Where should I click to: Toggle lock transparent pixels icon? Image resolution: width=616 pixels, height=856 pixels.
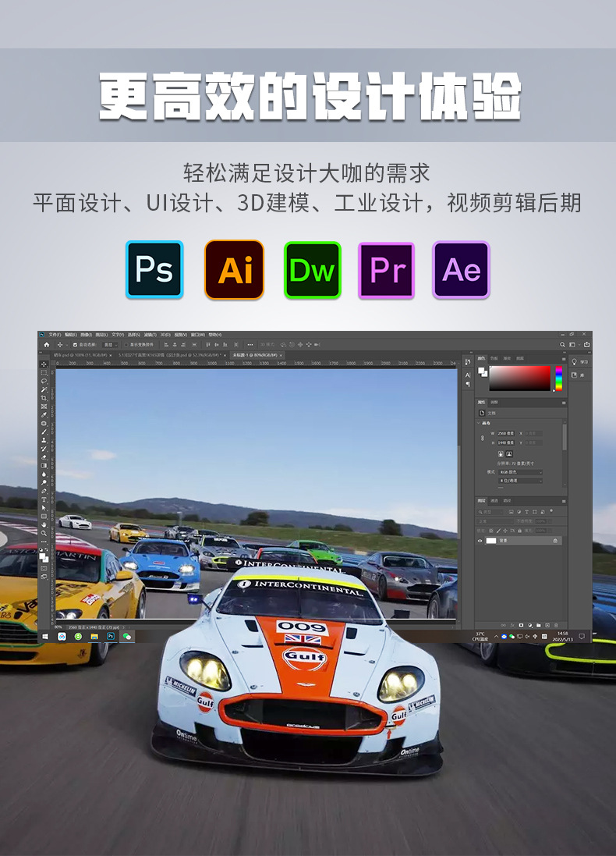491,531
